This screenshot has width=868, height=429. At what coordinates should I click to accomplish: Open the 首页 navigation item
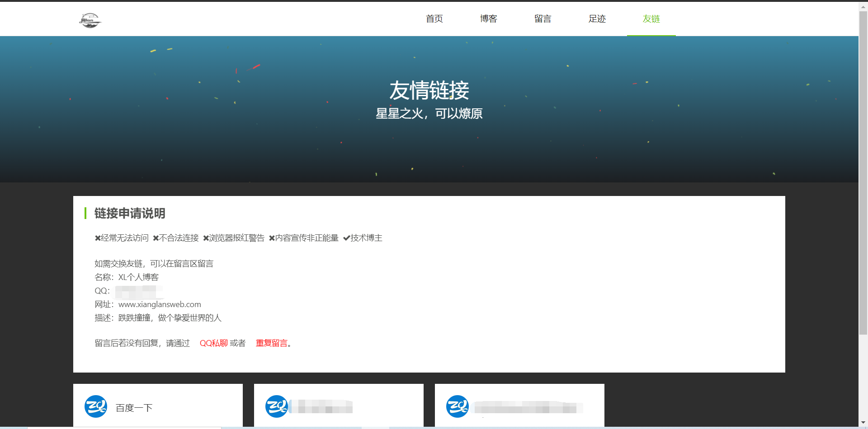434,19
